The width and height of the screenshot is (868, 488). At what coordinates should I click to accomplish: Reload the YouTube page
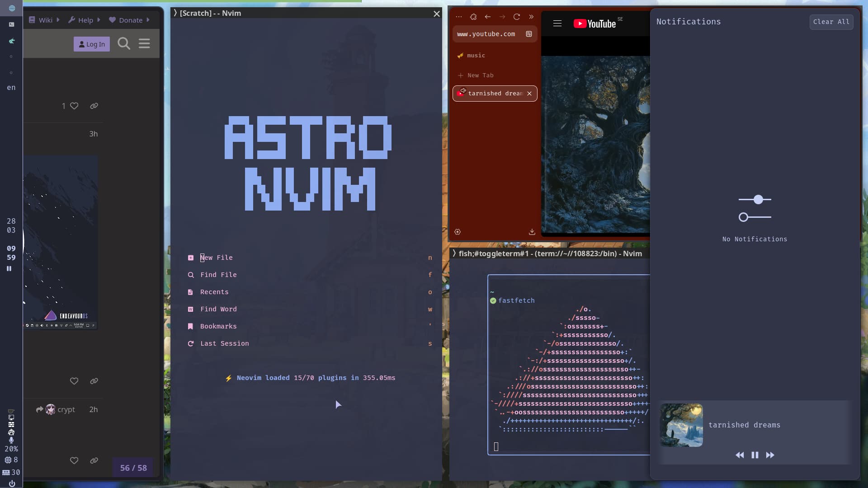[x=517, y=17]
